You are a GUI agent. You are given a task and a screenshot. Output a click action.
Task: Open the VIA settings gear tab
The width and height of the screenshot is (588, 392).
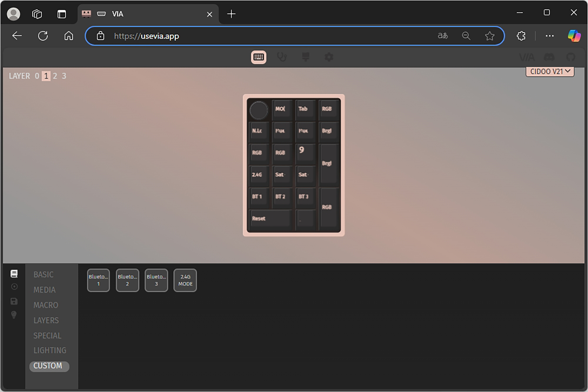(329, 57)
